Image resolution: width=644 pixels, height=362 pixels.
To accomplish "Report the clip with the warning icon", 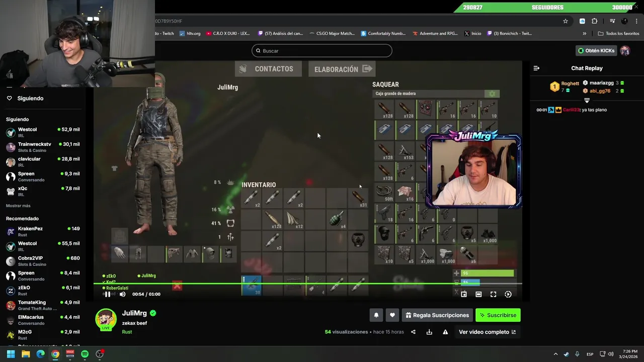I will point(445,332).
